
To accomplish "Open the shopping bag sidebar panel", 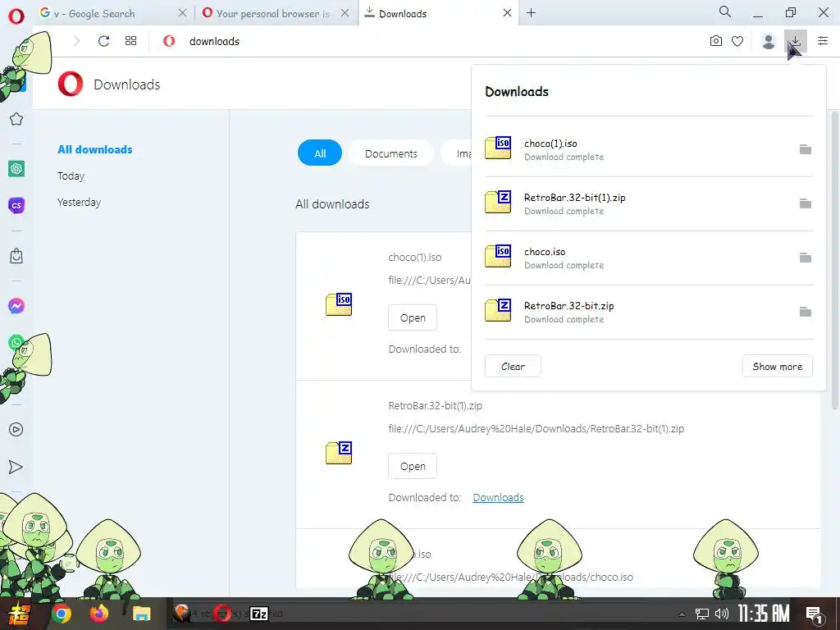I will pyautogui.click(x=16, y=256).
